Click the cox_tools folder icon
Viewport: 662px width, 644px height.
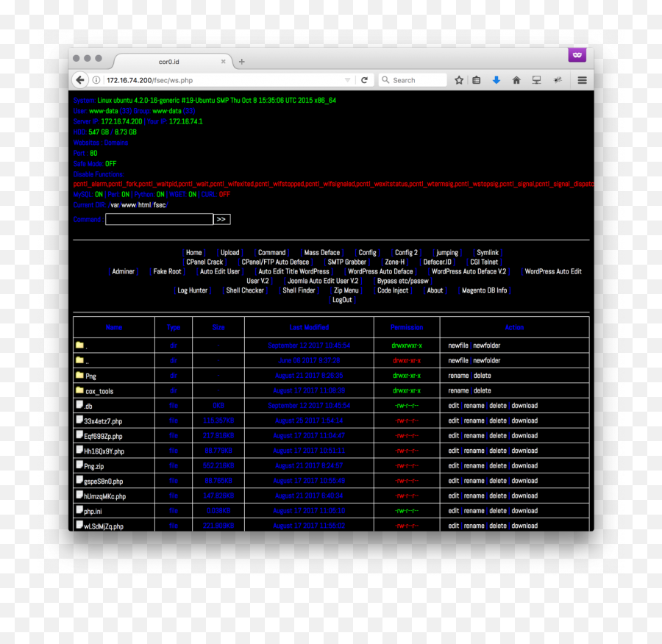[79, 390]
